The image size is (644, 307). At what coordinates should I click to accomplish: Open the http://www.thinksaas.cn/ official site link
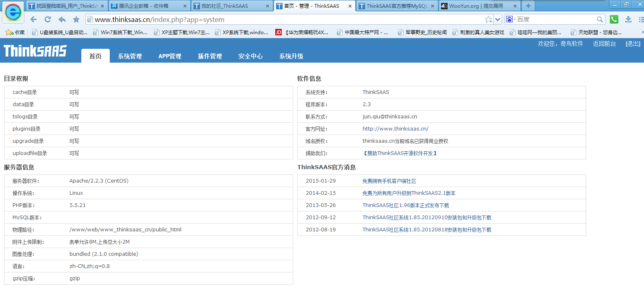coord(396,128)
